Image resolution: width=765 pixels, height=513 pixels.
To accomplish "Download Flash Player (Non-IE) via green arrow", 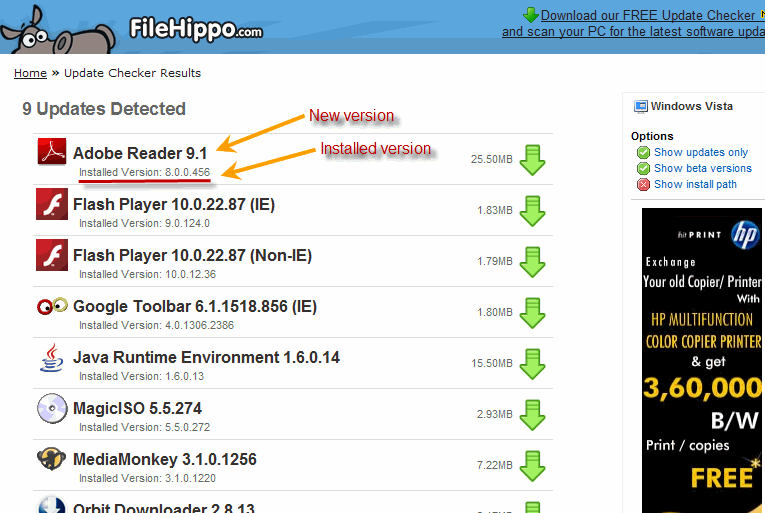I will click(x=532, y=262).
